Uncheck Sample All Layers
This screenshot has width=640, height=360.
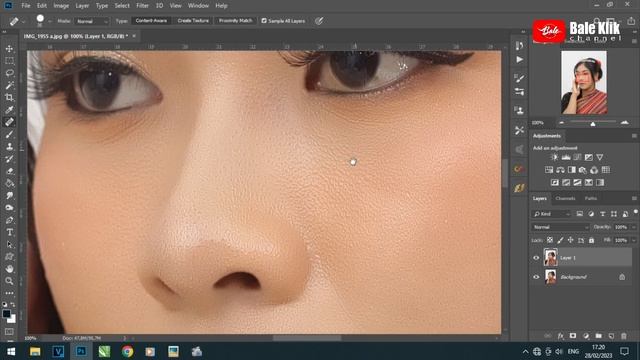tap(264, 21)
